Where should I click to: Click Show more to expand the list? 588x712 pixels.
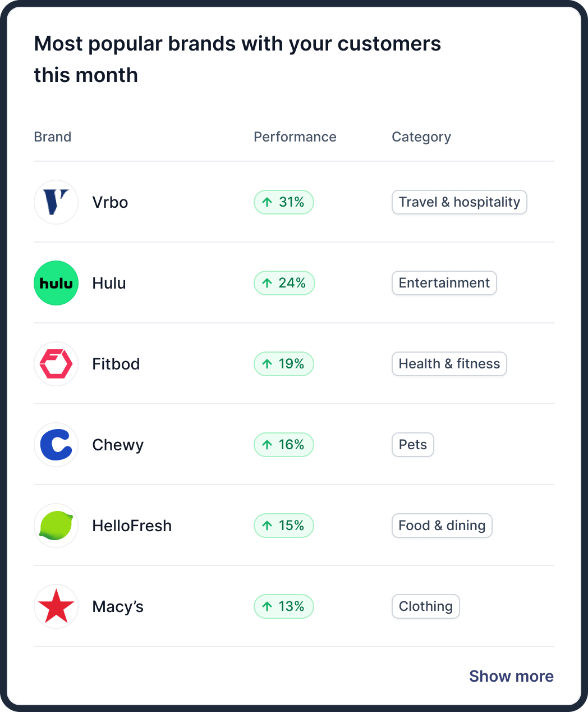point(511,676)
